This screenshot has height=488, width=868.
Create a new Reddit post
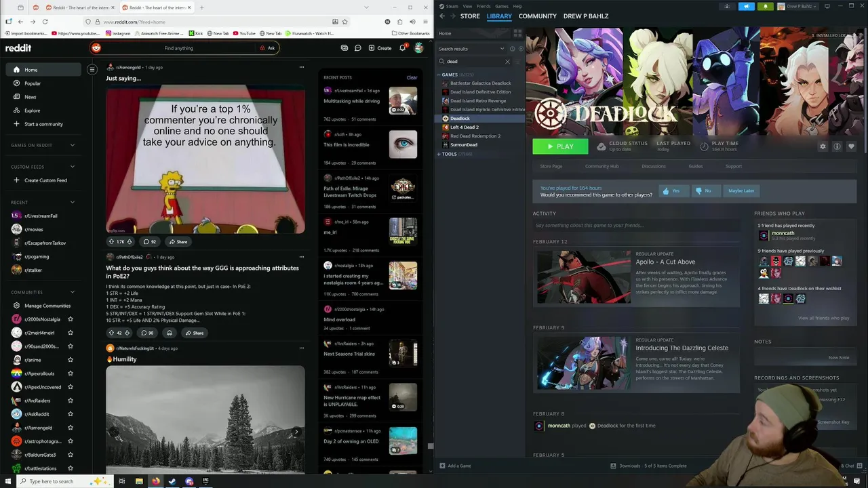coord(380,48)
